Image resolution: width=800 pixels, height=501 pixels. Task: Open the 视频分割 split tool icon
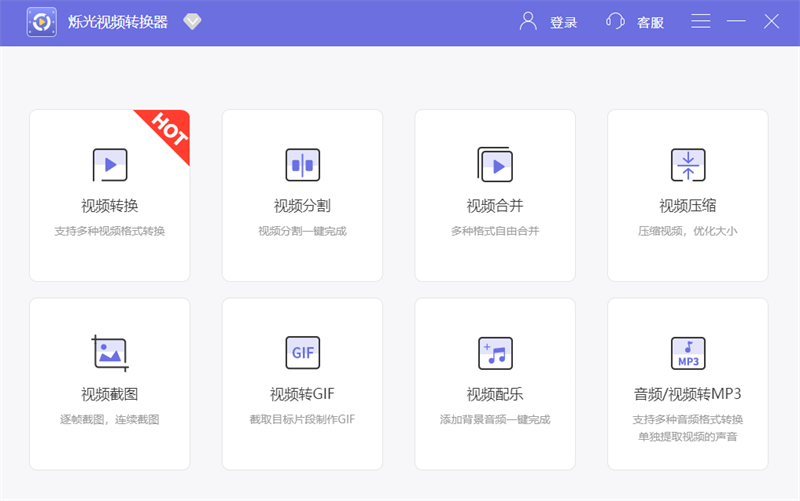302,164
